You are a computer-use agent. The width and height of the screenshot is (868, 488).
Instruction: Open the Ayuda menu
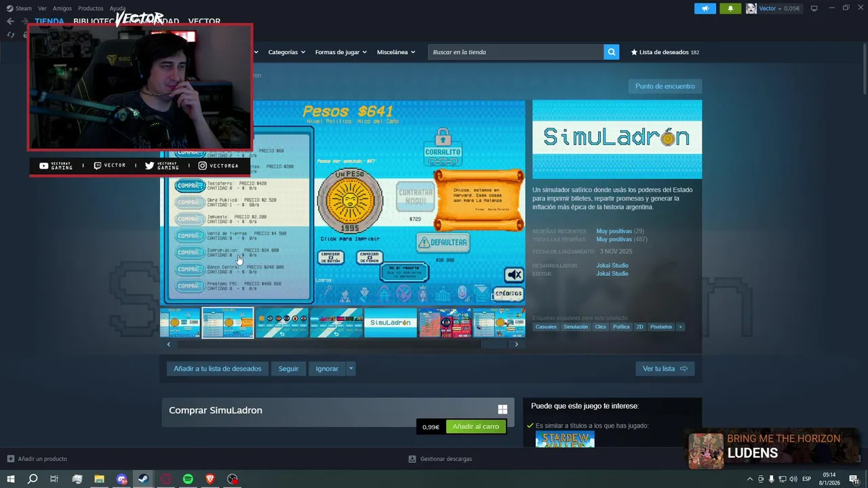(x=117, y=8)
